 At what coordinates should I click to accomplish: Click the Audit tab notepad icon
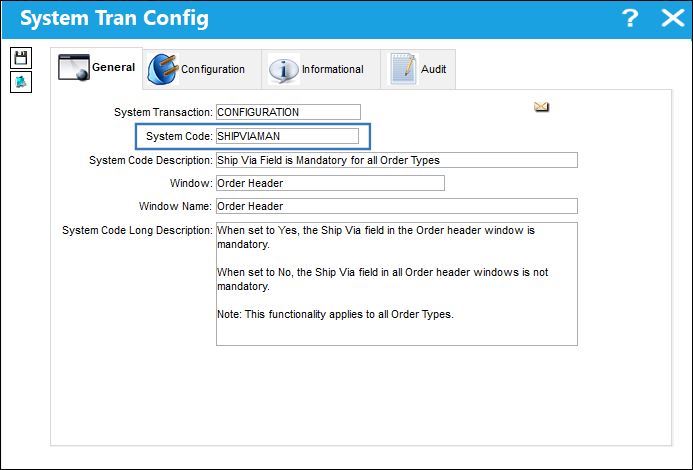click(x=403, y=69)
